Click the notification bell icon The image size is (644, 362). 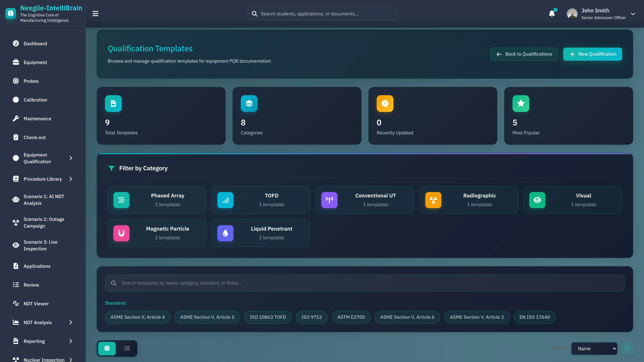552,13
